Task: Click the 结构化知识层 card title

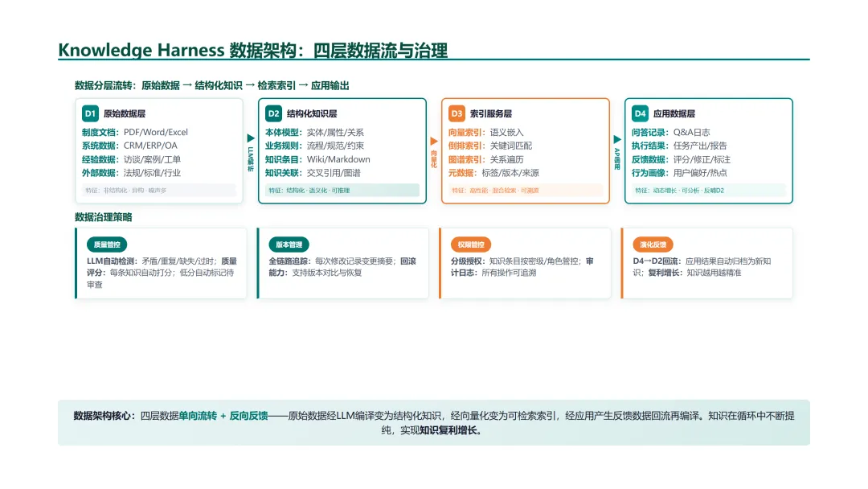Action: click(x=312, y=113)
